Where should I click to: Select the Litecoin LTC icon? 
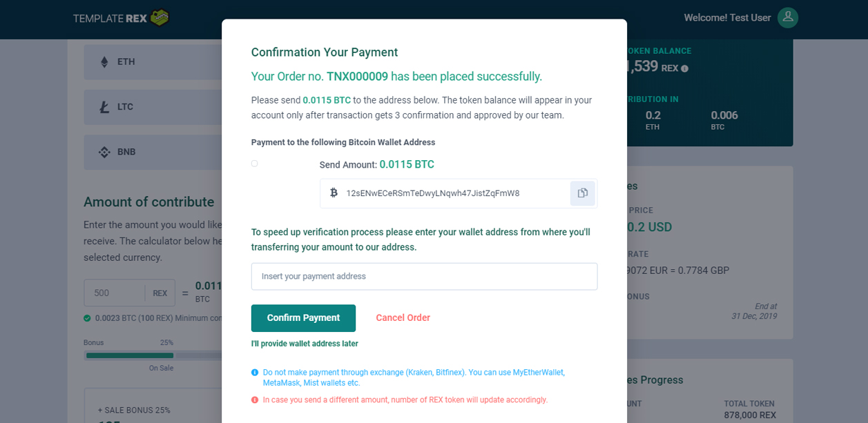(x=105, y=107)
